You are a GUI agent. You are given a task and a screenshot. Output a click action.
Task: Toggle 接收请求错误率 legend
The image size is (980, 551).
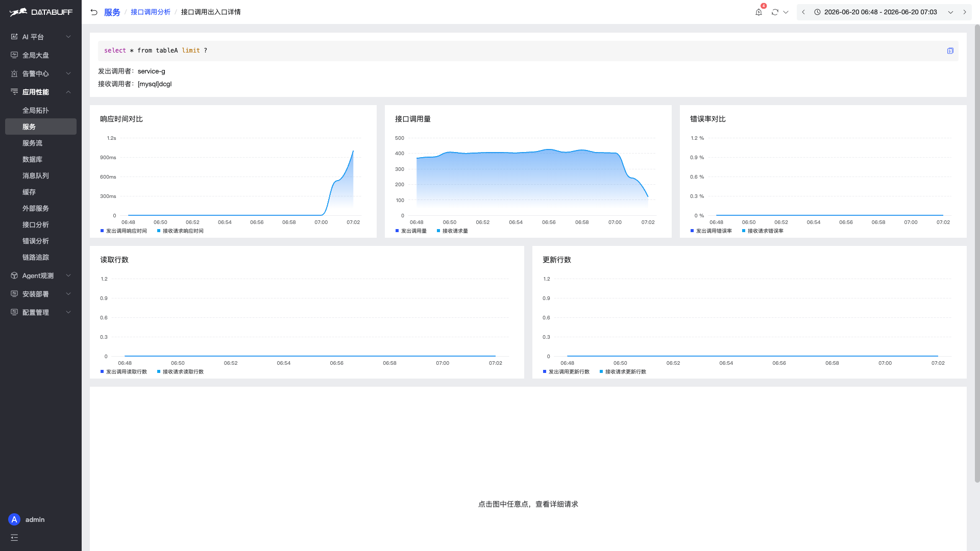(763, 231)
